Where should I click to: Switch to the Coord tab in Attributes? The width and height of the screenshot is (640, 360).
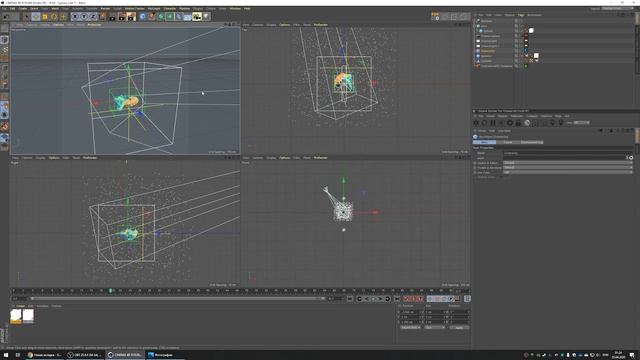point(508,142)
